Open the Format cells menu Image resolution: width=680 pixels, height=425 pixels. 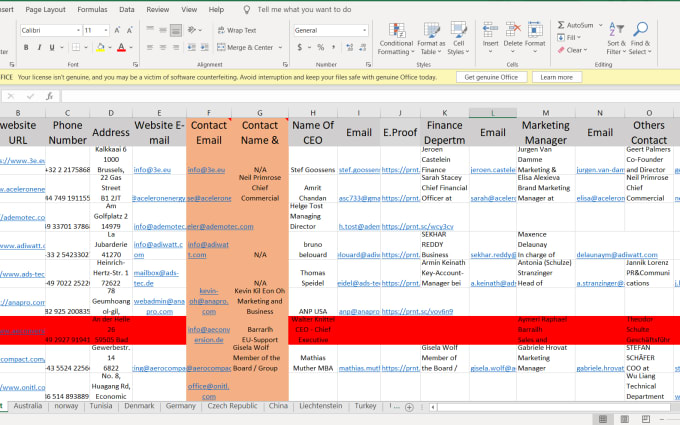(x=535, y=38)
